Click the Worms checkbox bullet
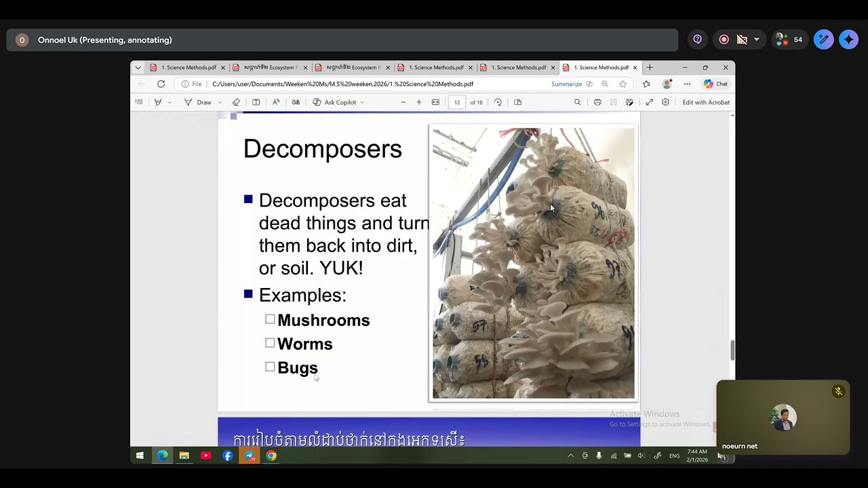The image size is (868, 488). point(270,343)
